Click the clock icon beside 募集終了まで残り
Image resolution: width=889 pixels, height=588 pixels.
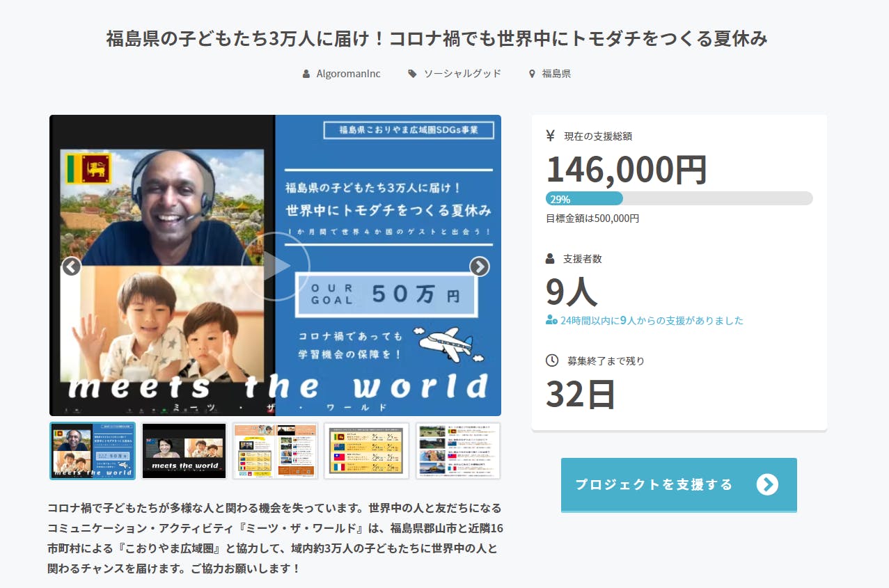(x=551, y=360)
